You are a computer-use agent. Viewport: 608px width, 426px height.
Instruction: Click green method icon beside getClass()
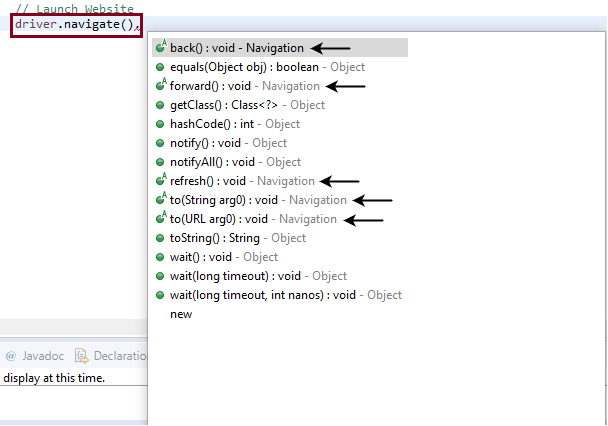[x=160, y=105]
